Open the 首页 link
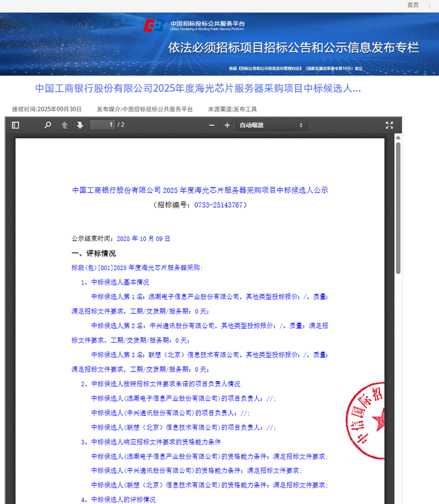Screen dimensions: 439x504 pos(413,5)
